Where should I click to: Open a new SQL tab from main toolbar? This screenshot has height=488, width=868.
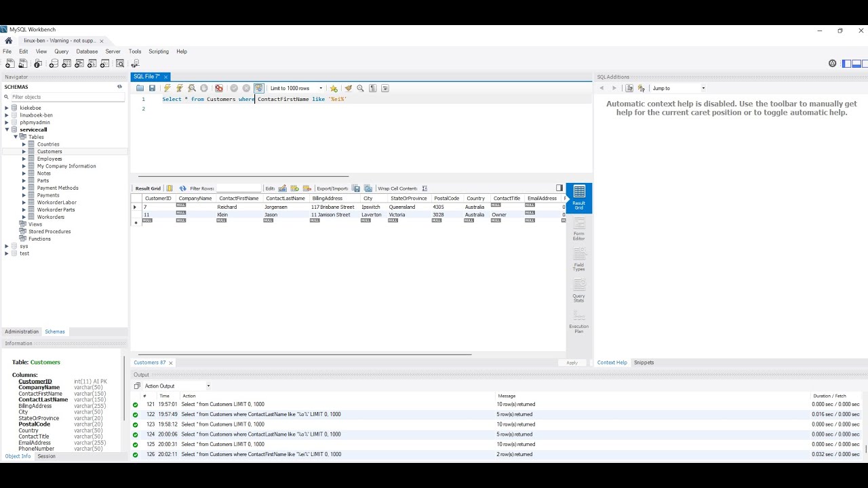10,63
